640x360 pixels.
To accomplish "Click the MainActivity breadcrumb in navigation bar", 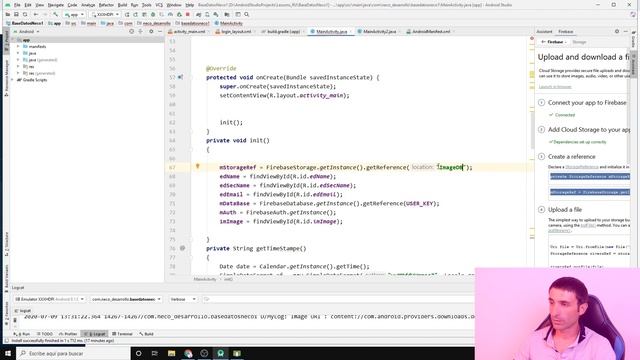I will tap(229, 23).
